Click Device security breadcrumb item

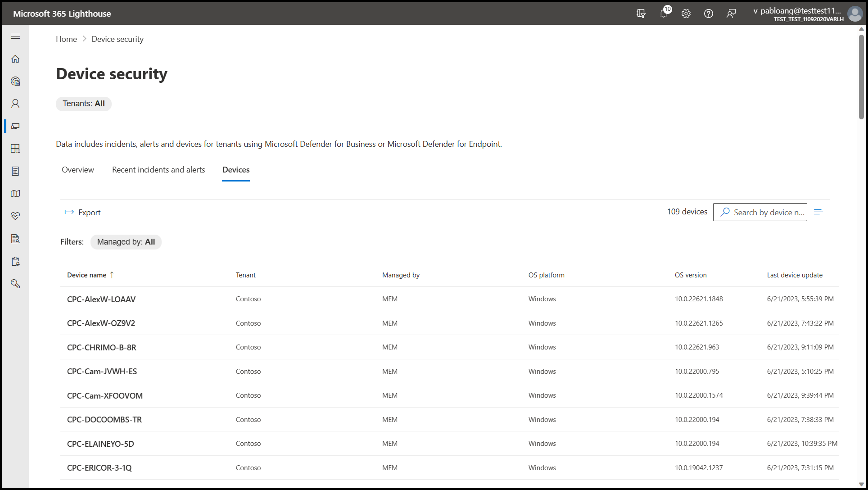point(118,39)
